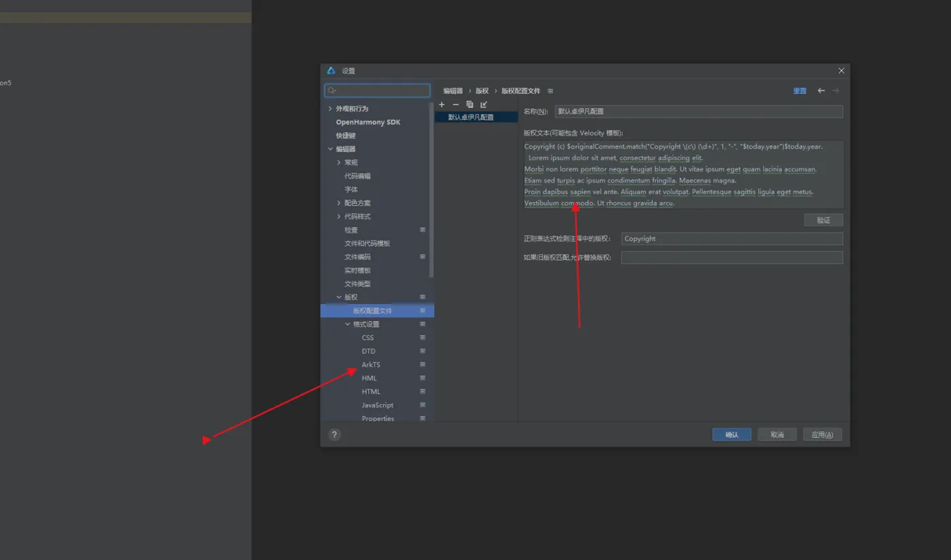Go back with the left arrow in settings
Image resolution: width=951 pixels, height=560 pixels.
pos(821,91)
